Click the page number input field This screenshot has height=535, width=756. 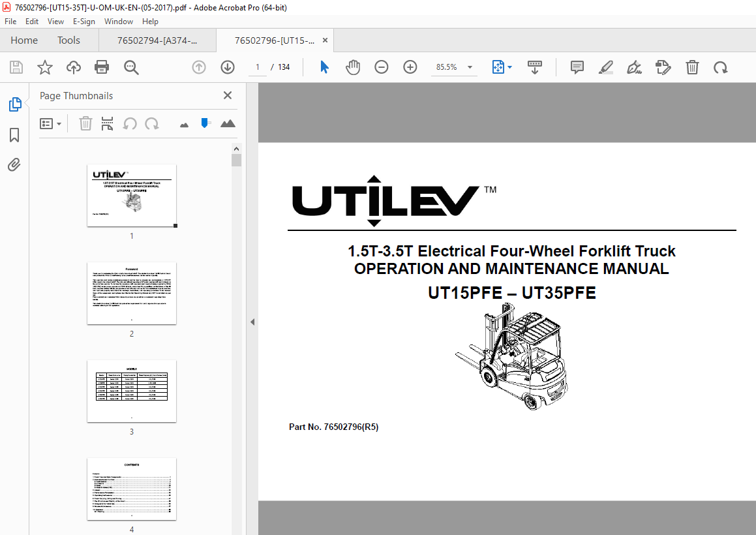[258, 67]
